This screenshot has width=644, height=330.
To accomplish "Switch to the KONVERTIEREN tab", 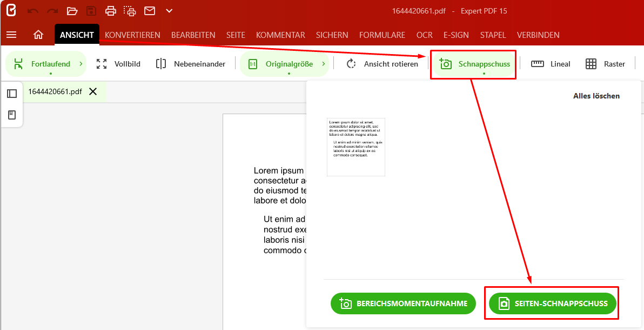I will click(x=132, y=35).
